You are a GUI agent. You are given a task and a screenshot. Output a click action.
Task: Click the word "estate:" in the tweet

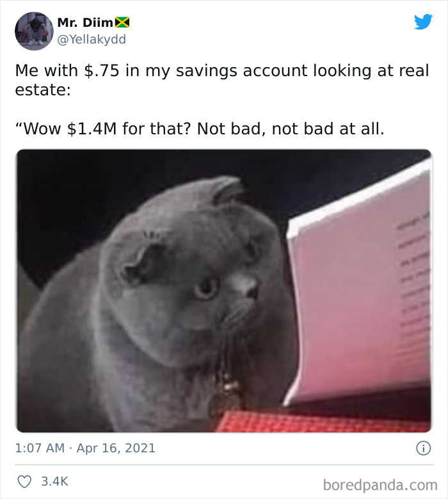43,90
